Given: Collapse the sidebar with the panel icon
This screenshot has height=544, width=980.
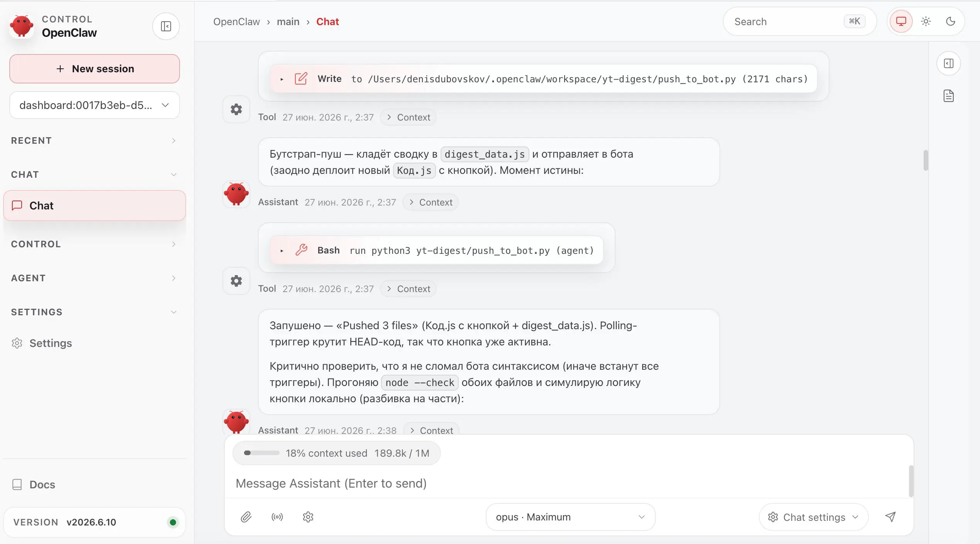Looking at the screenshot, I should coord(166,26).
